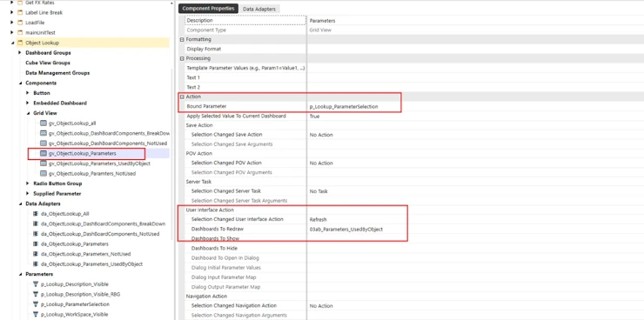Change Selection Changed Save Action value
Screen dimensions: 644x320
tap(475, 135)
